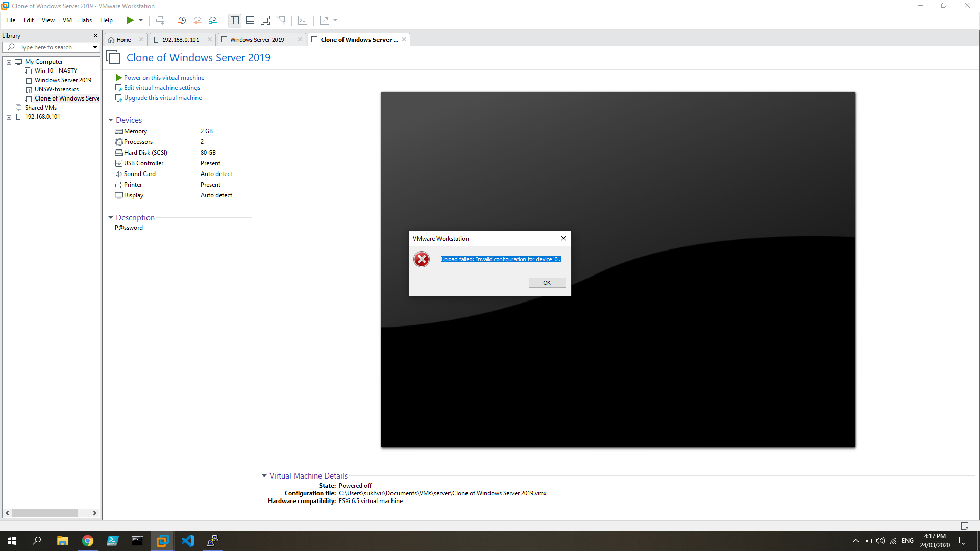This screenshot has width=980, height=551.
Task: Open the Edit menu
Action: click(x=29, y=20)
